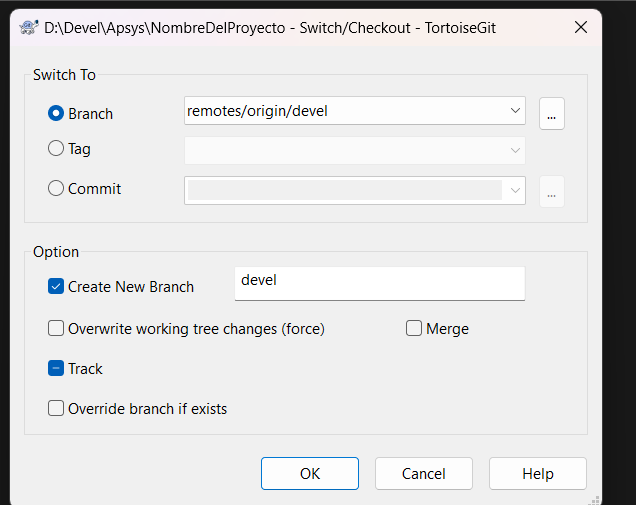
Task: Toggle the Create New Branch checkbox
Action: 56,287
